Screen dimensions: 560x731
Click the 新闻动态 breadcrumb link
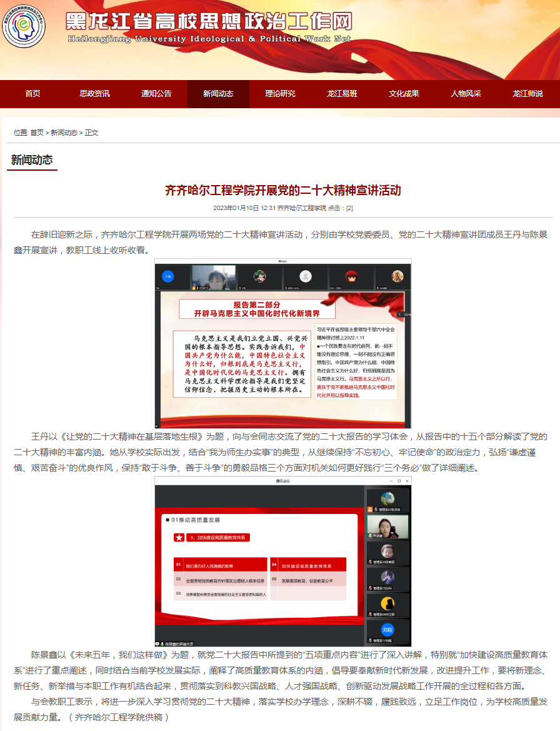(x=64, y=133)
